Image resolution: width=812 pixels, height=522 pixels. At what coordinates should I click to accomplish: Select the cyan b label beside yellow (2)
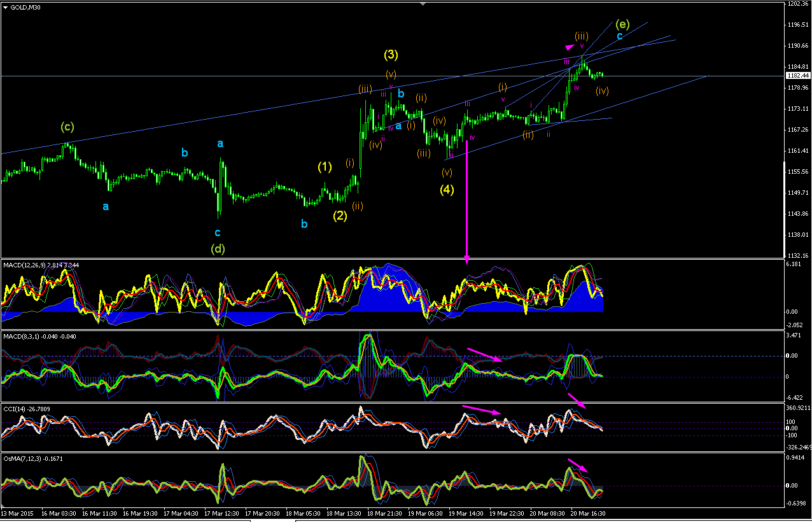[x=304, y=223]
